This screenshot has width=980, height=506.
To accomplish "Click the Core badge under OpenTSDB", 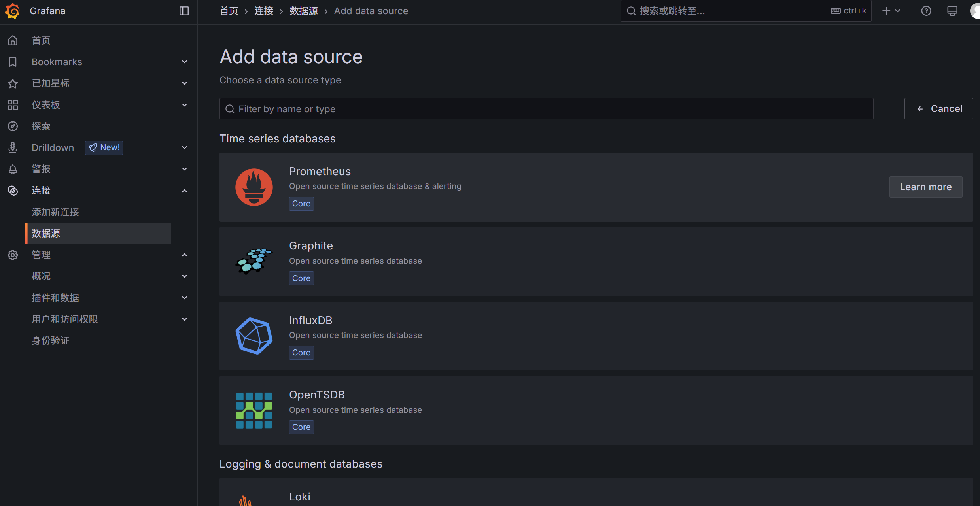I will point(301,427).
